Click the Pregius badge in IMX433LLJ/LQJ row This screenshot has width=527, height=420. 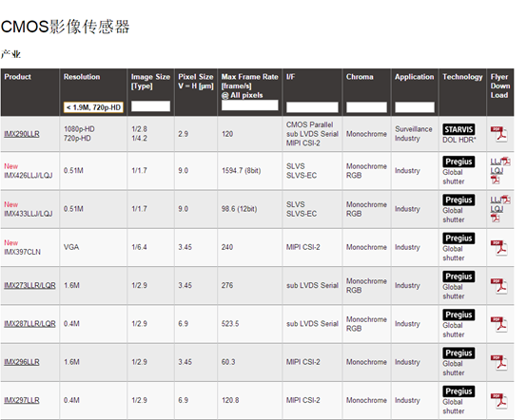459,200
